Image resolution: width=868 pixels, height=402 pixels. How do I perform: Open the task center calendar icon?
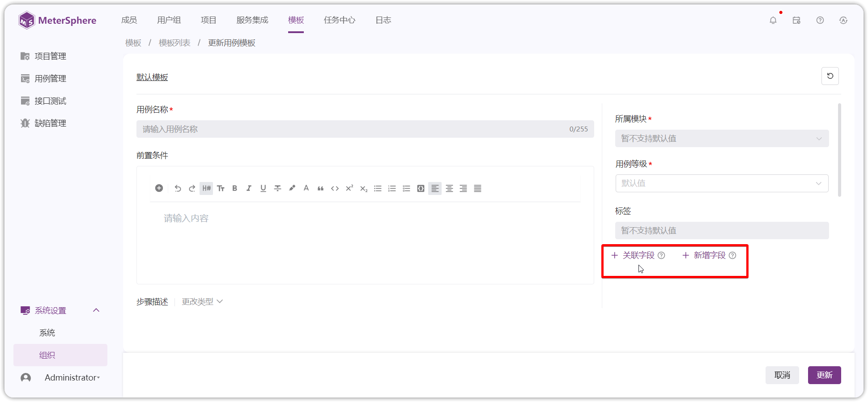pyautogui.click(x=796, y=20)
